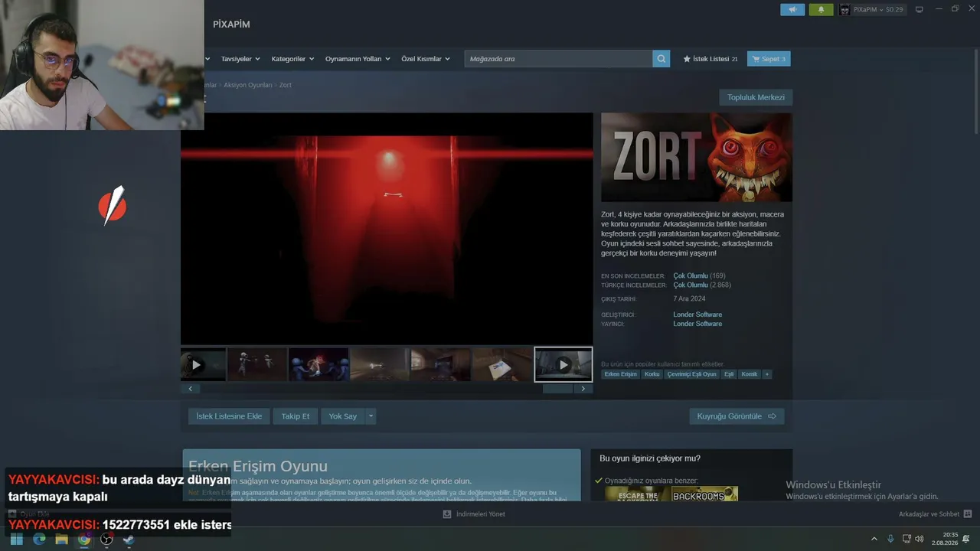980x551 pixels.
Task: Expand the Kategoriler menu
Action: pos(292,59)
